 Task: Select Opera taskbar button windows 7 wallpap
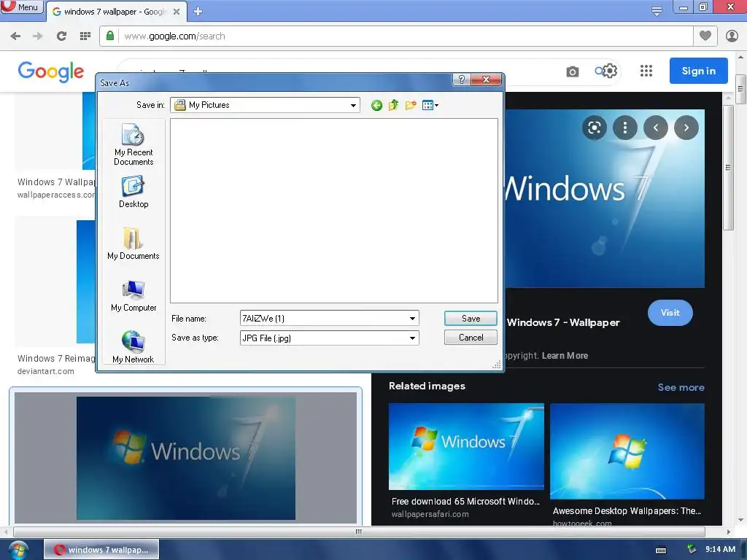tap(101, 550)
